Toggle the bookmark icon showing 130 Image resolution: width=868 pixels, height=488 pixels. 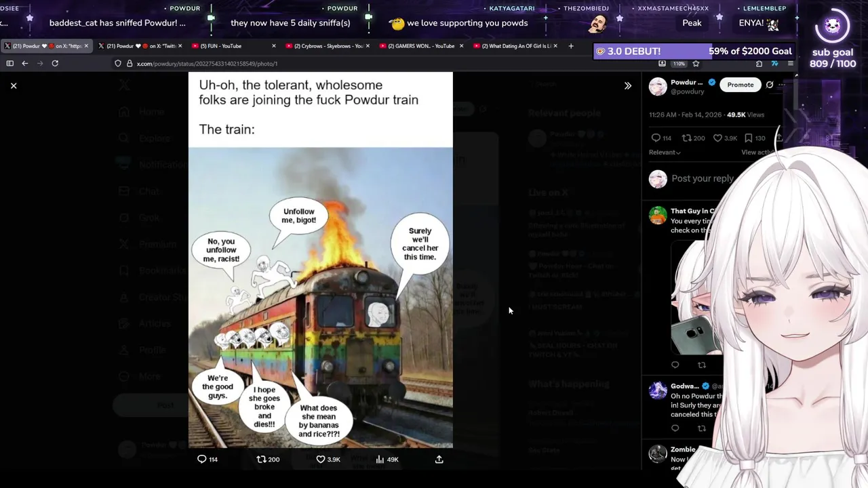(x=748, y=138)
